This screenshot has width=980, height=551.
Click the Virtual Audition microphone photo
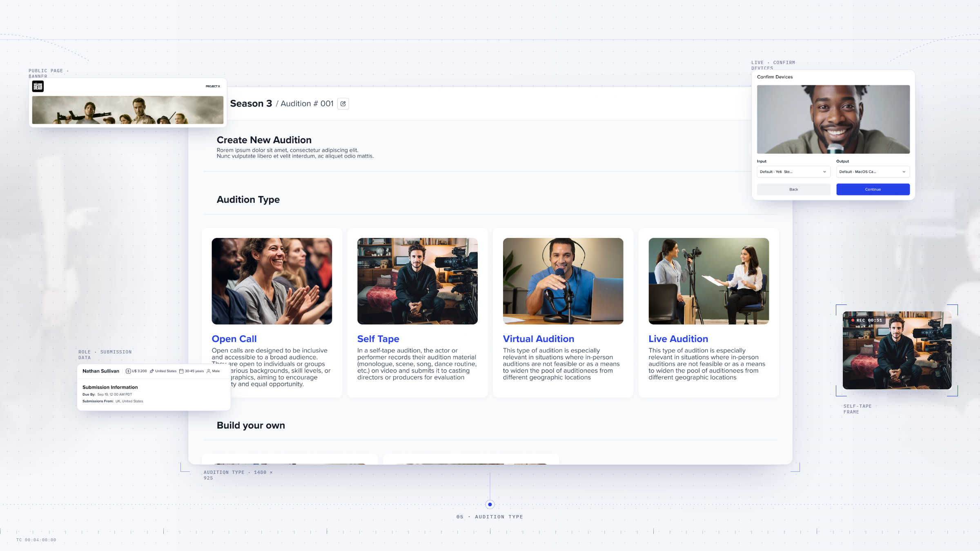563,281
